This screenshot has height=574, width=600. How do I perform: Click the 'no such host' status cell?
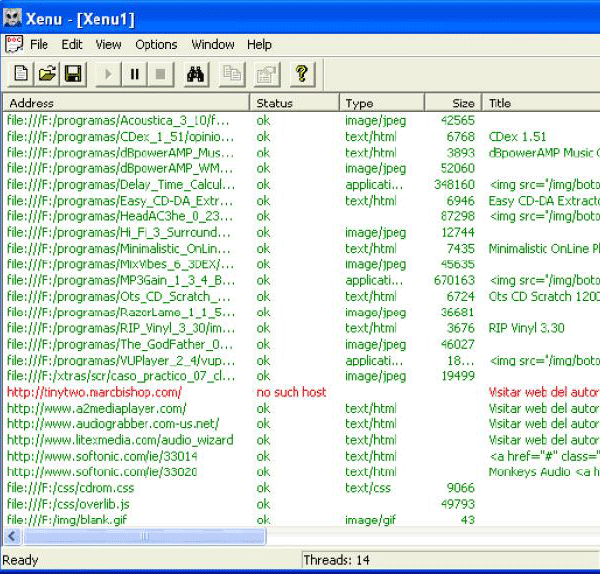click(x=291, y=392)
